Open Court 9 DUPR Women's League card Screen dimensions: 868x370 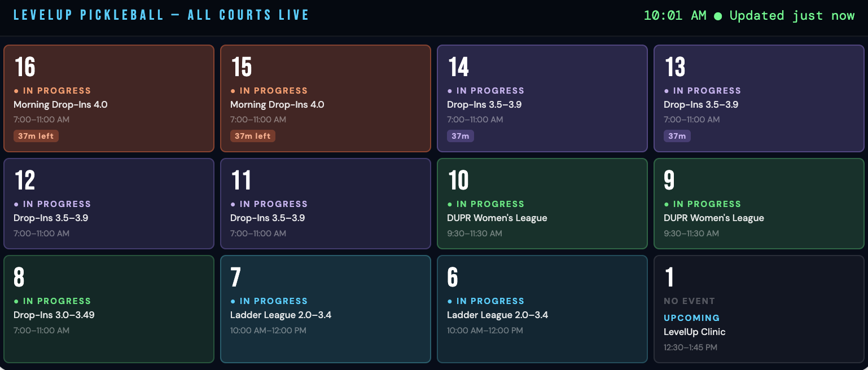759,203
